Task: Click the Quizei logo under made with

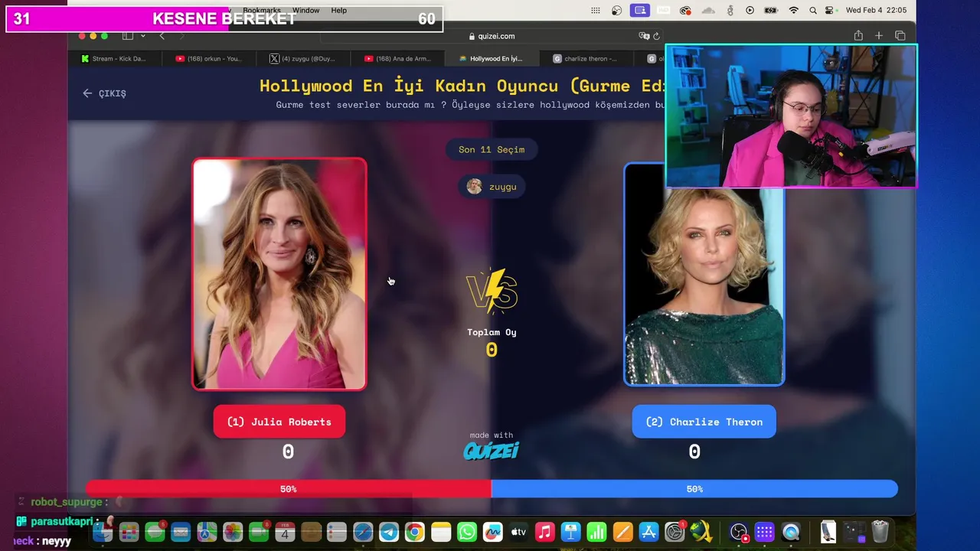Action: [x=492, y=451]
